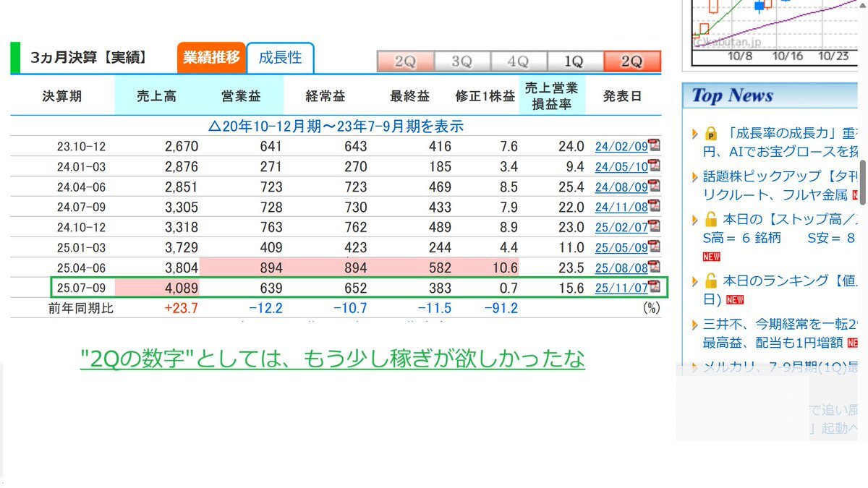Open the 24/08/09 announcement date link
This screenshot has height=488, width=868.
pyautogui.click(x=621, y=187)
